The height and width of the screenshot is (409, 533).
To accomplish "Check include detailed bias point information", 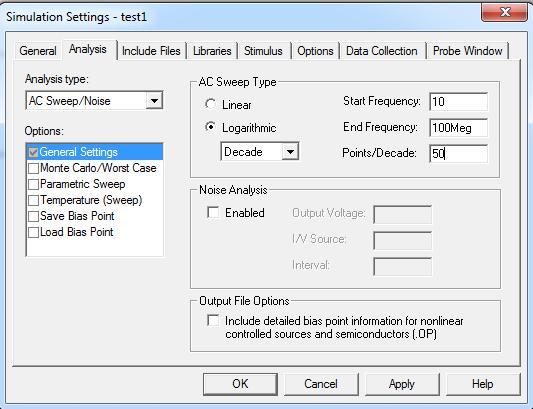I will pyautogui.click(x=213, y=320).
